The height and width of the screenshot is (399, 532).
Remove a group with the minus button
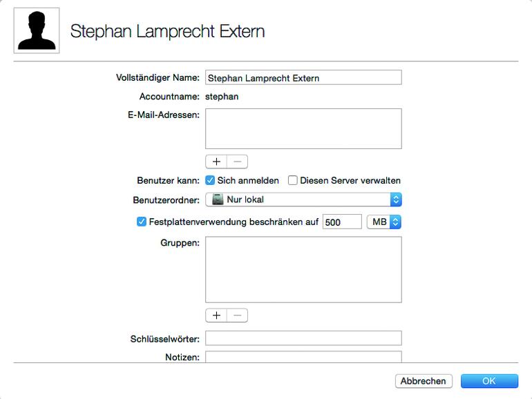(237, 315)
